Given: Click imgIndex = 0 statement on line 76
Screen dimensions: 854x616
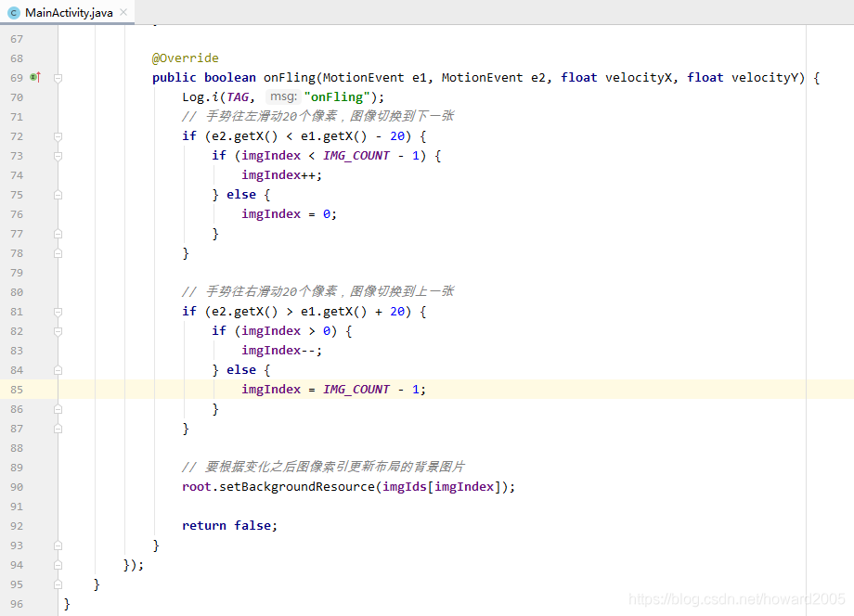Looking at the screenshot, I should coord(290,214).
